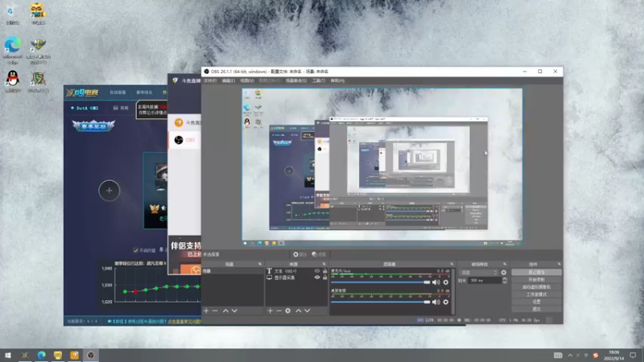Toggle lock on 文本 (GDI+) source
This screenshot has height=362, width=644.
pos(325,271)
